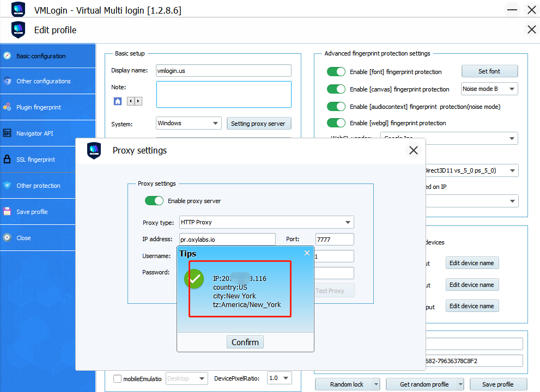Close the Proxy settings dialog
Image resolution: width=540 pixels, height=392 pixels.
click(413, 150)
